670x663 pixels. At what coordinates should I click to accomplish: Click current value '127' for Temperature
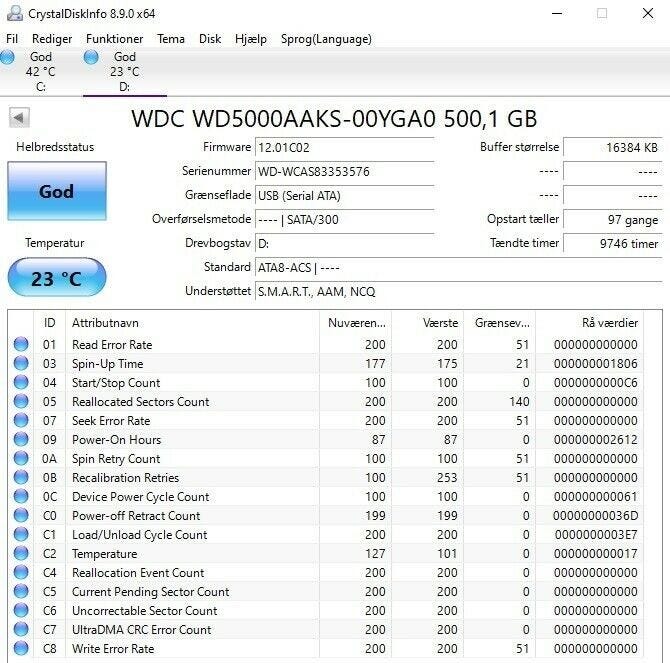[x=375, y=554]
